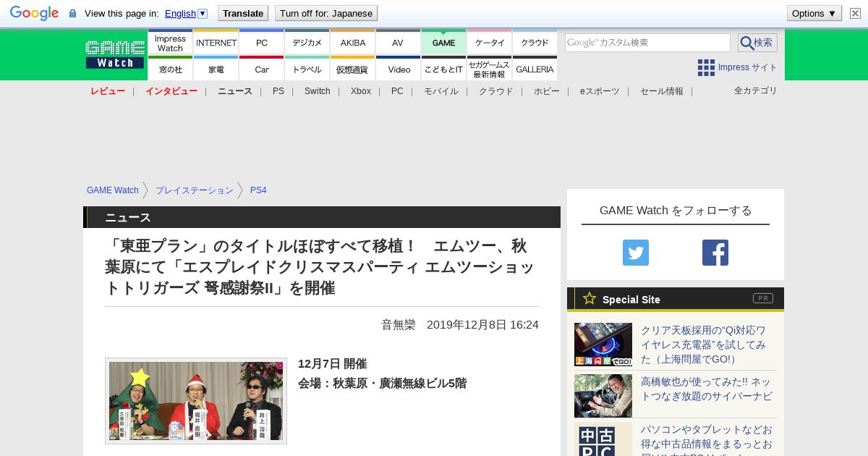Open the クラウド site tab
The image size is (868, 456).
coord(535,43)
